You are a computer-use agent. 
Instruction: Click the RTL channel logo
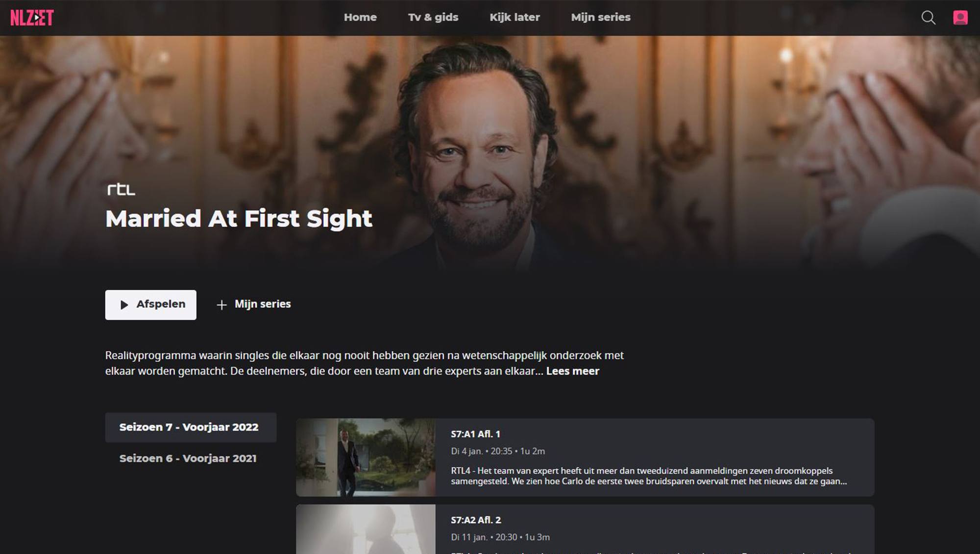[x=121, y=189]
